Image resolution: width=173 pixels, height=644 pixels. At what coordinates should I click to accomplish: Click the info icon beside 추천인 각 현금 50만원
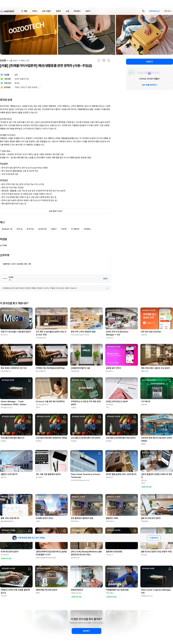[39, 87]
